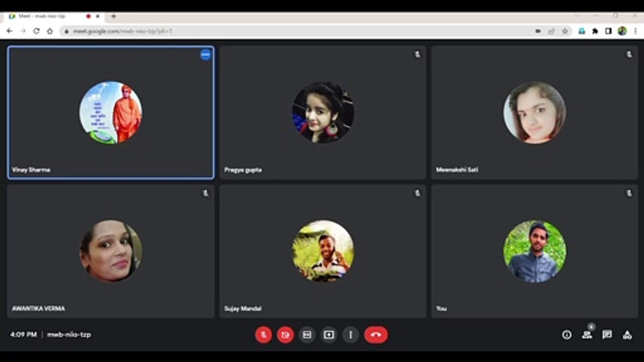Reload the Meet page

point(36,31)
